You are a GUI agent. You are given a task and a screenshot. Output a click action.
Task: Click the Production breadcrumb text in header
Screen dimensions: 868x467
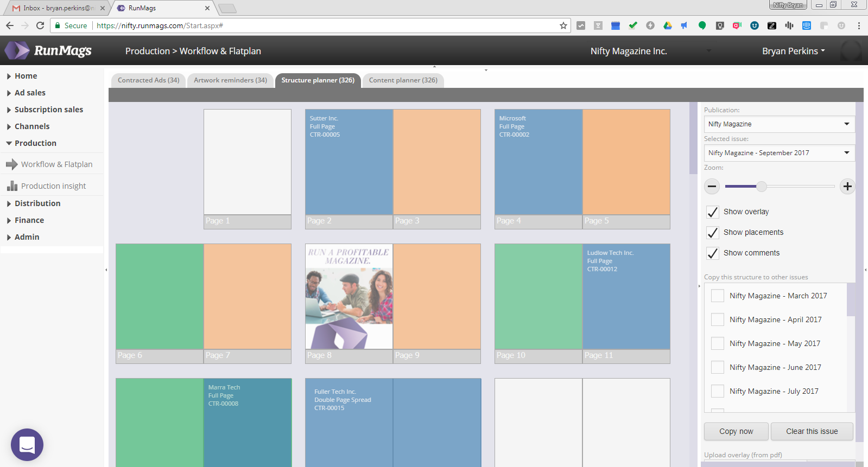point(148,51)
